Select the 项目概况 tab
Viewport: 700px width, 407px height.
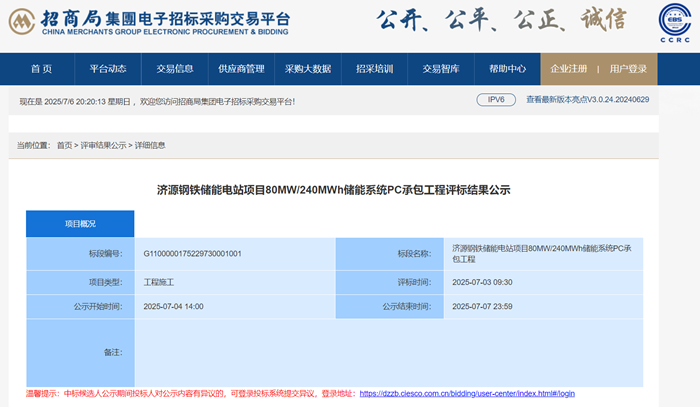pyautogui.click(x=80, y=224)
